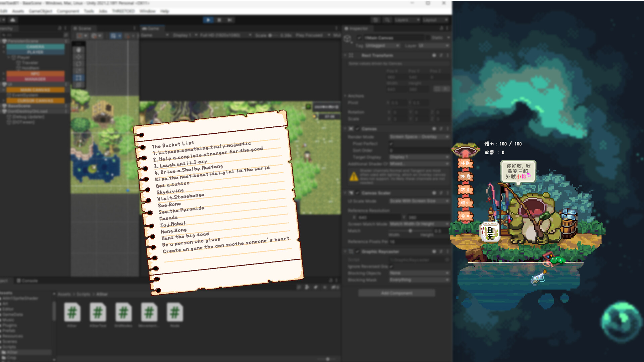Click the Pause button in the toolbar
Screen dimensions: 644x362
click(x=219, y=20)
